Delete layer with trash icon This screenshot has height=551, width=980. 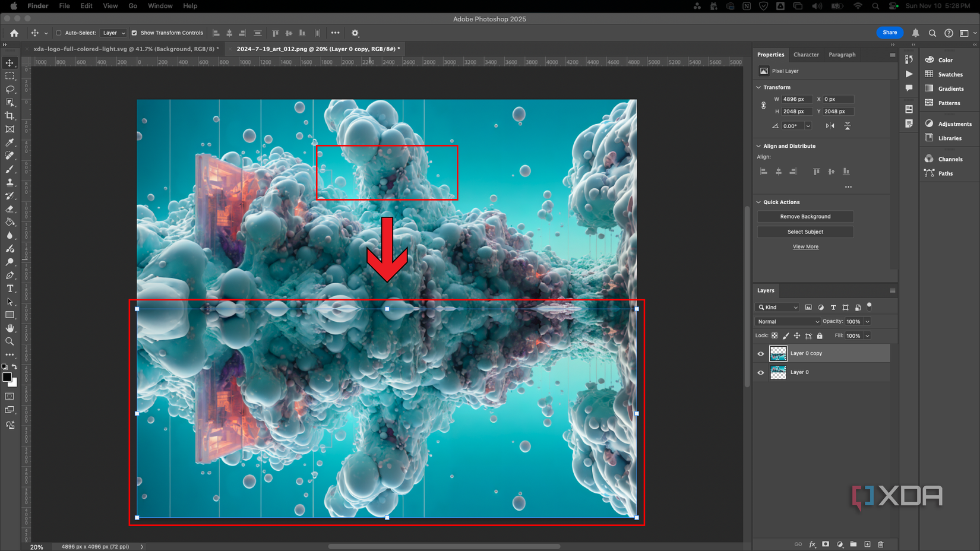click(x=881, y=544)
